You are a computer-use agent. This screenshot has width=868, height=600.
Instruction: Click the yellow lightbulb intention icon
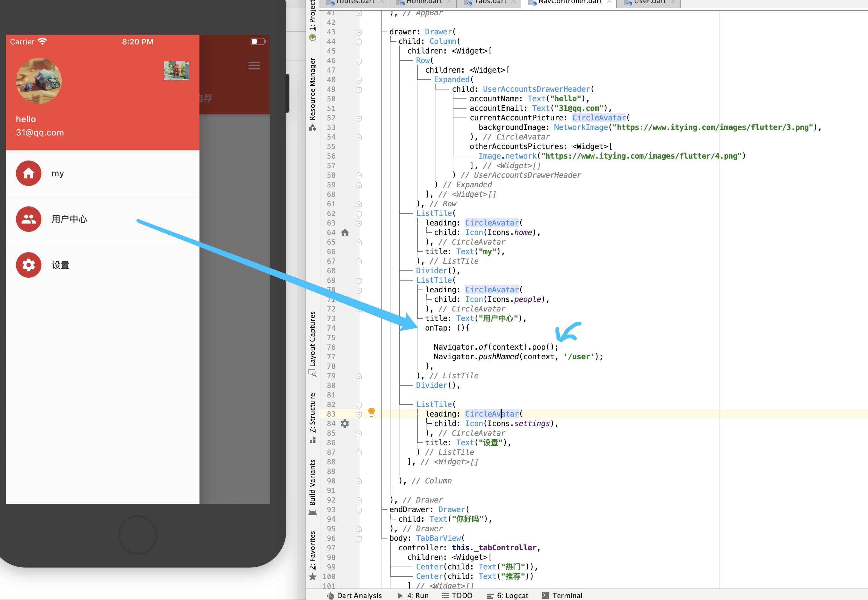tap(371, 412)
